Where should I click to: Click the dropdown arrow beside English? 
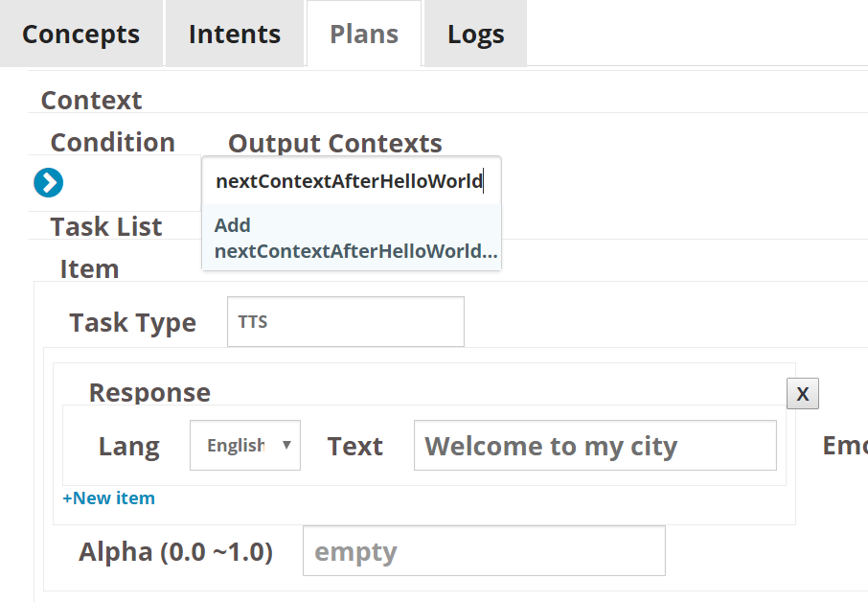(x=286, y=445)
